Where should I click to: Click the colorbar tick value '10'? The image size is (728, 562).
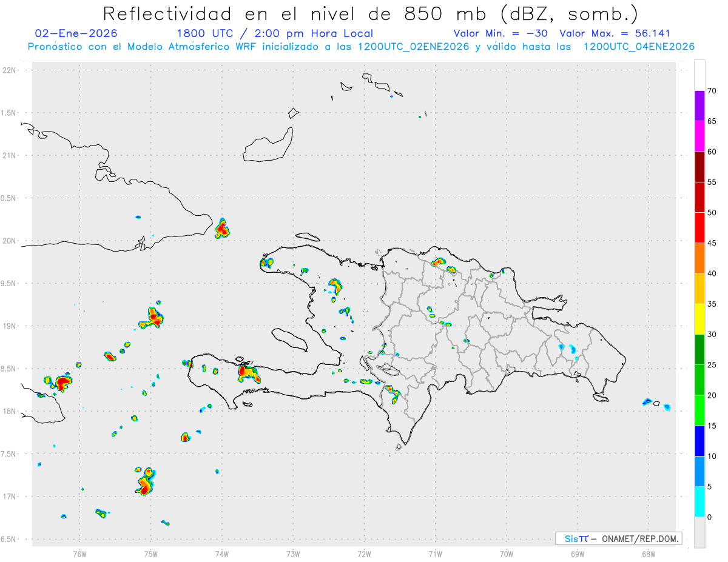(712, 456)
